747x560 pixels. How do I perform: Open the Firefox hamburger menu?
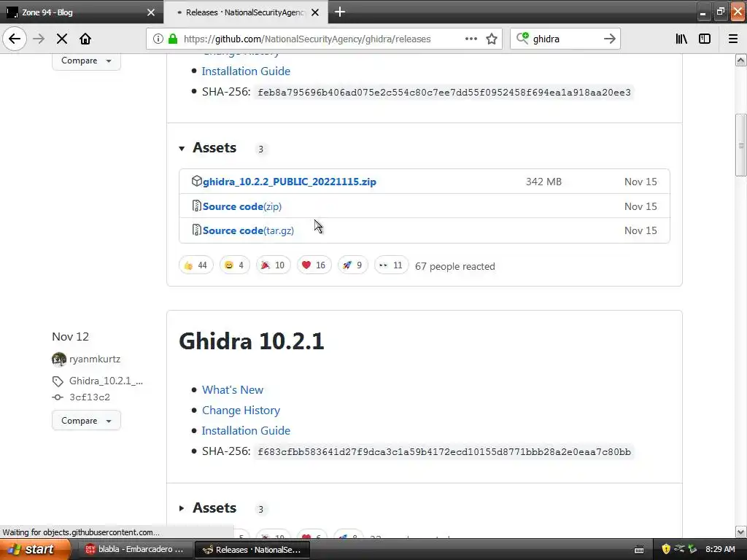[733, 39]
